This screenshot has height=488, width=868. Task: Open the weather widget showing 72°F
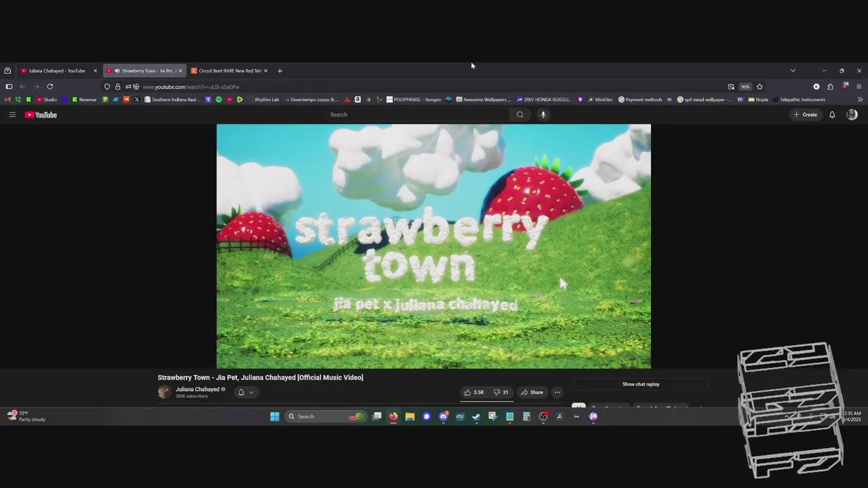(26, 416)
